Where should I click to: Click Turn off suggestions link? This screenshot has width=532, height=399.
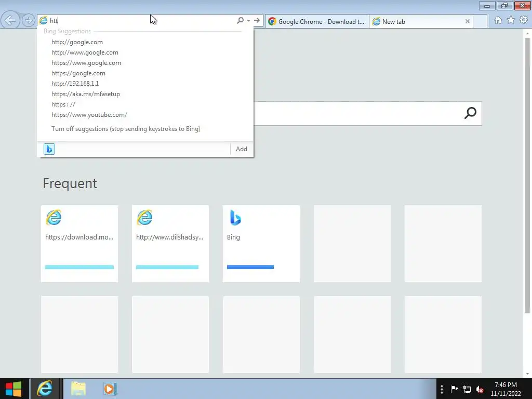(126, 129)
